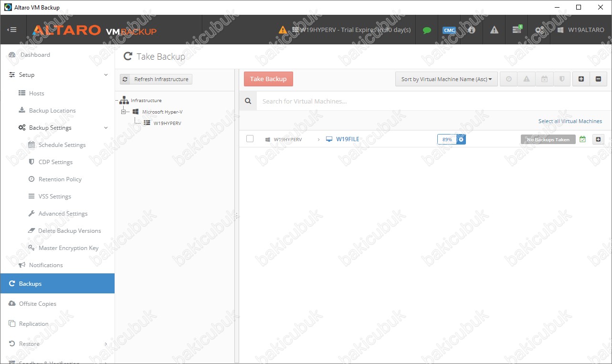Click Select all Virtual Machines link
The width and height of the screenshot is (612, 364).
570,121
